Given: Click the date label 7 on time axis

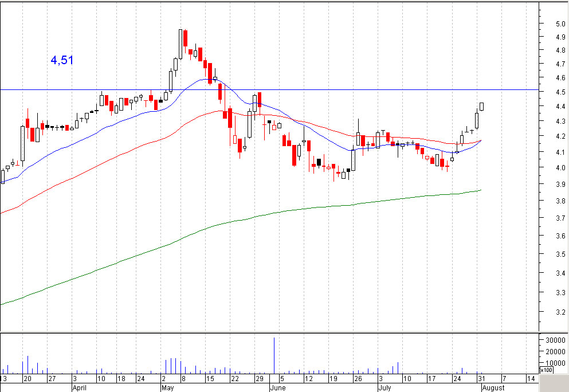Looking at the screenshot, I should [504, 379].
